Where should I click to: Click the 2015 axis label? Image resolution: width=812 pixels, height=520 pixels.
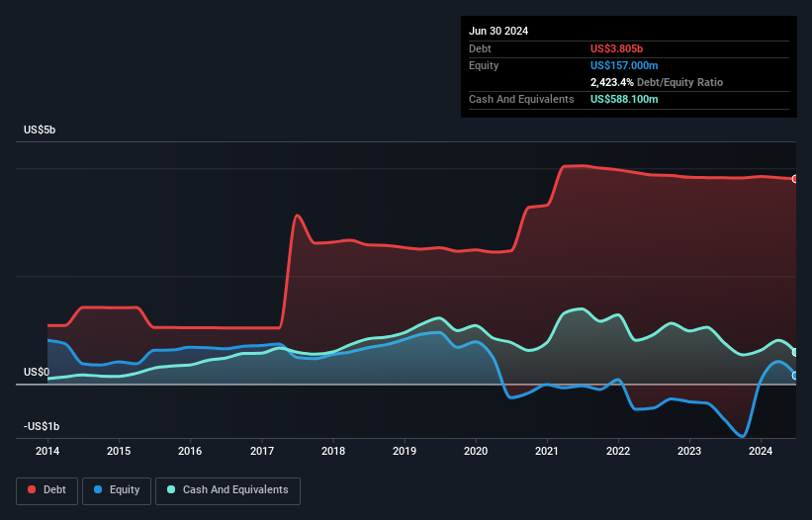point(119,451)
